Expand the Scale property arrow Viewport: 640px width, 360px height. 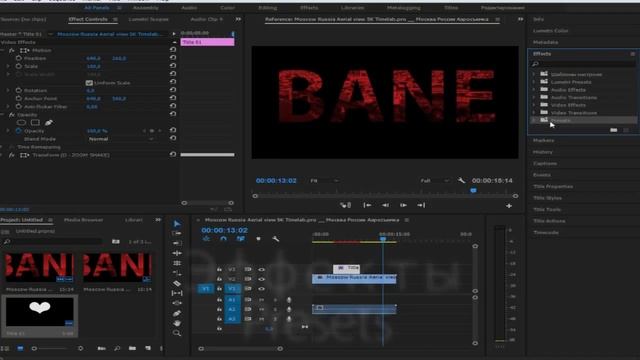[x=8, y=66]
